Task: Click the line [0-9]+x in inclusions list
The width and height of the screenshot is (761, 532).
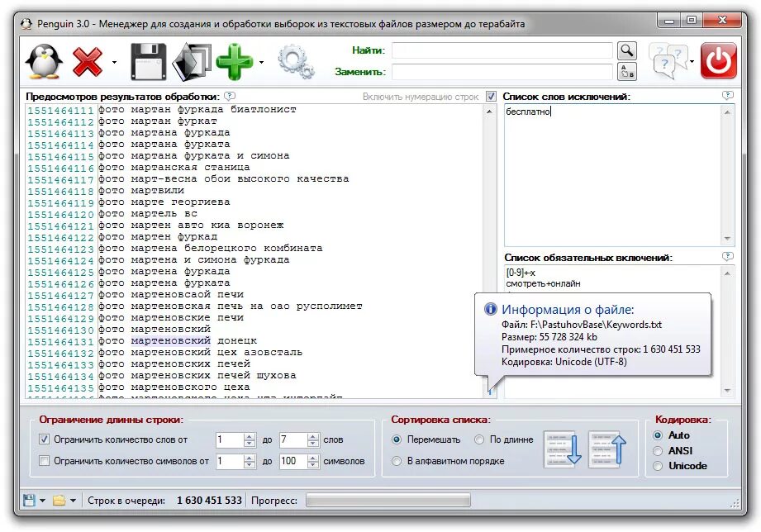Action: coord(521,273)
